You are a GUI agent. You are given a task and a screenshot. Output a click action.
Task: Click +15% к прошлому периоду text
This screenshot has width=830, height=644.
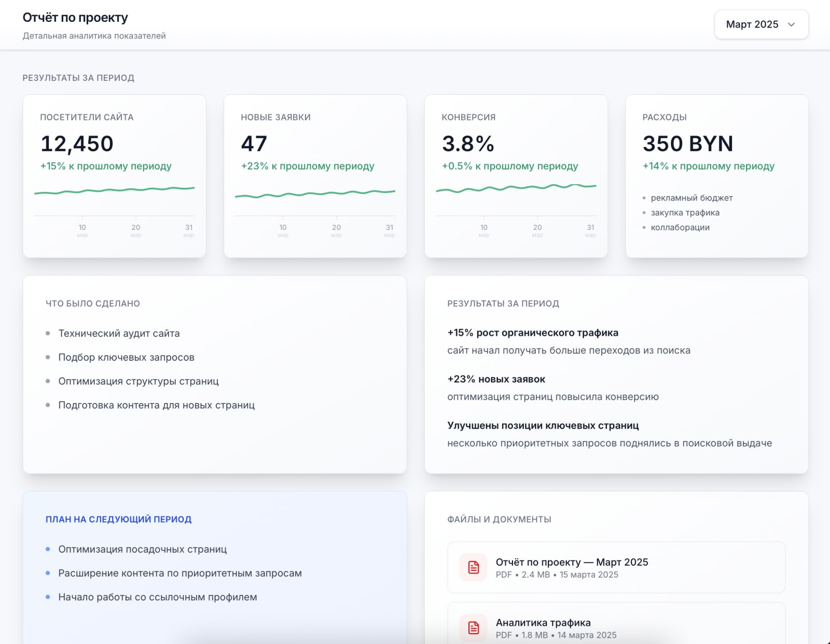[x=106, y=166]
